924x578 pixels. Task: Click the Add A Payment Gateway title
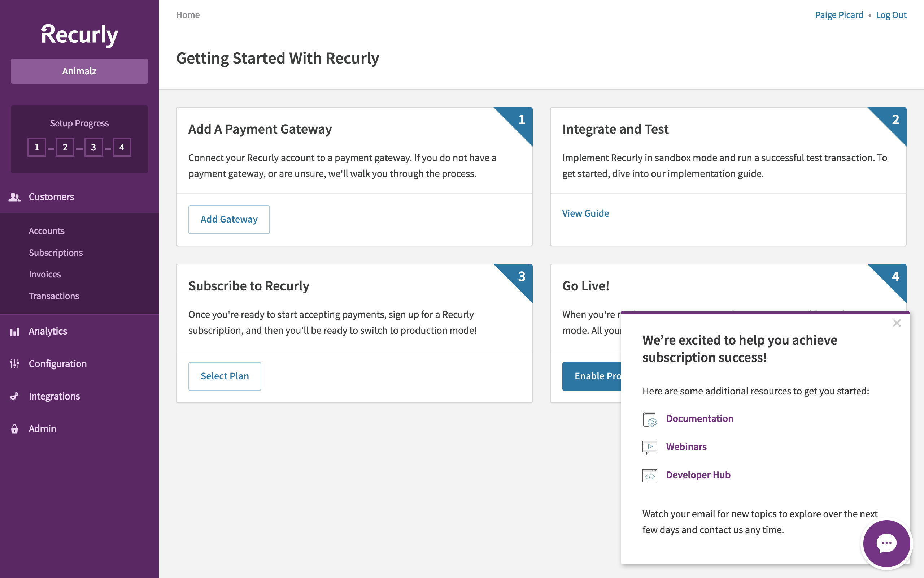[x=260, y=129]
